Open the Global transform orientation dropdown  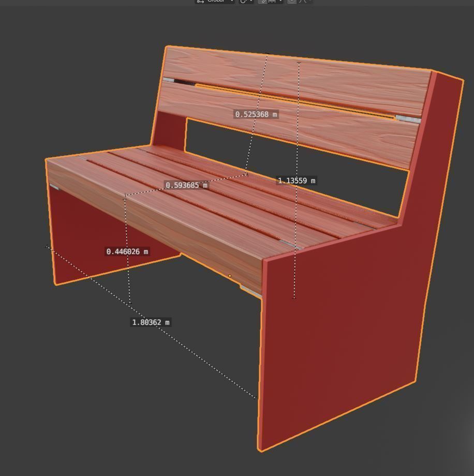click(x=215, y=2)
